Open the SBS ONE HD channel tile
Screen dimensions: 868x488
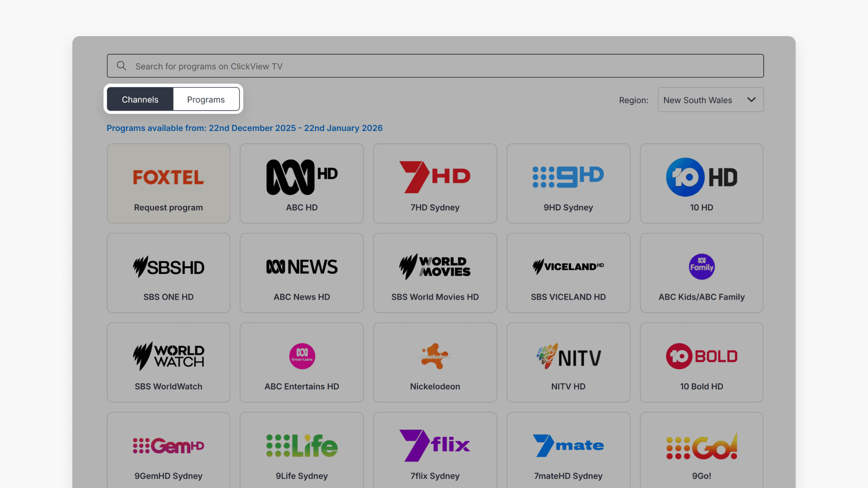168,272
